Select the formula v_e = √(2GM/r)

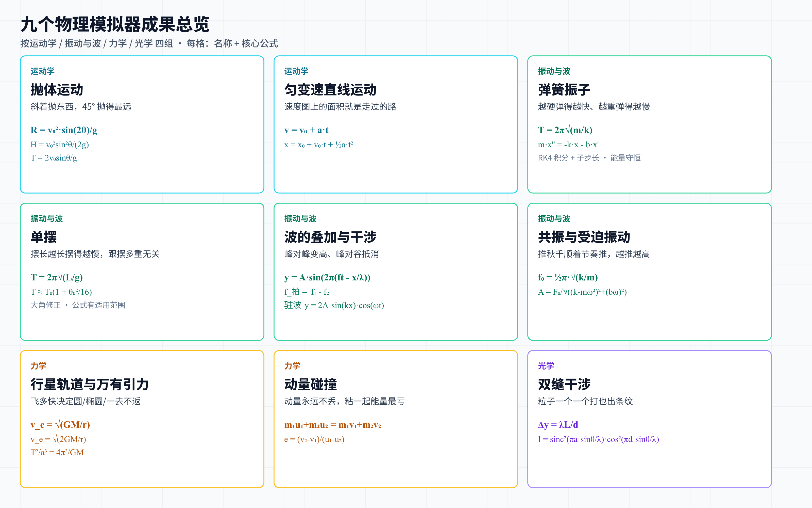tap(58, 439)
